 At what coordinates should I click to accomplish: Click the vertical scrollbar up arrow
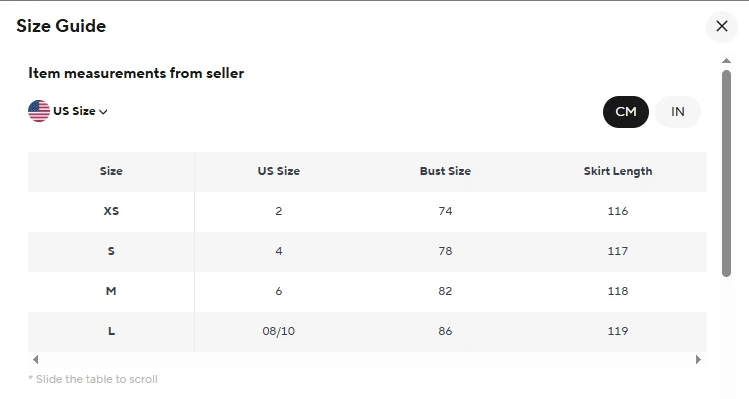coord(727,61)
